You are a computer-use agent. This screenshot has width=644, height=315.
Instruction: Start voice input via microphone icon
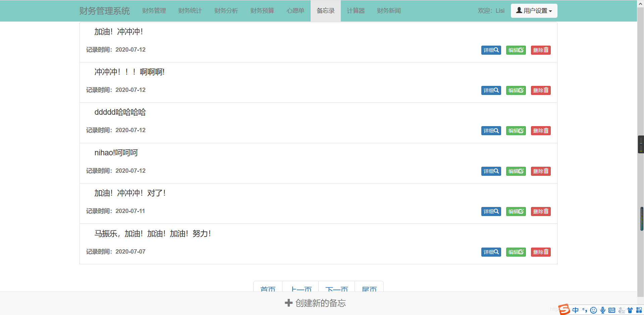pos(603,310)
